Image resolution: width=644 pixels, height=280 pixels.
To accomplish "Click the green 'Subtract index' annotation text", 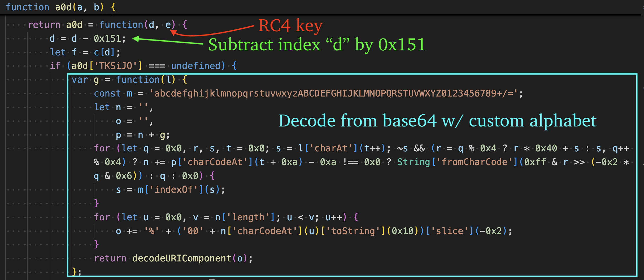I will [316, 45].
